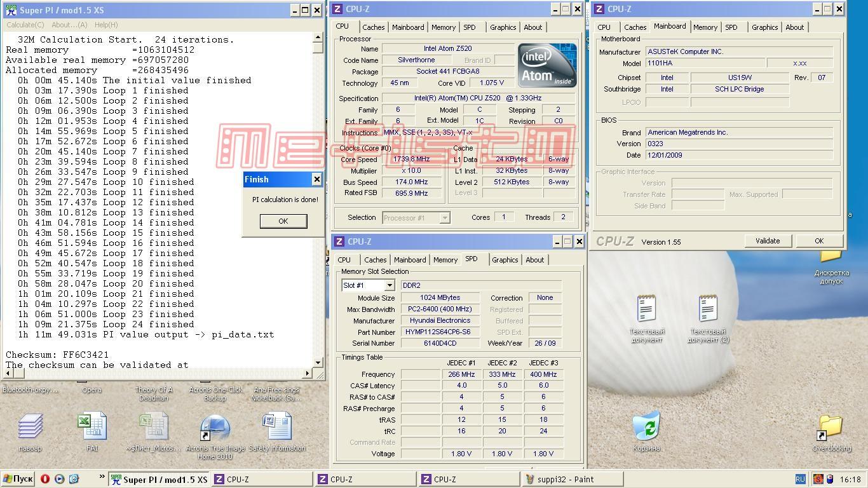The image size is (868, 488).
Task: Click Super PI horizontal scrollbar right arrow
Action: (308, 374)
